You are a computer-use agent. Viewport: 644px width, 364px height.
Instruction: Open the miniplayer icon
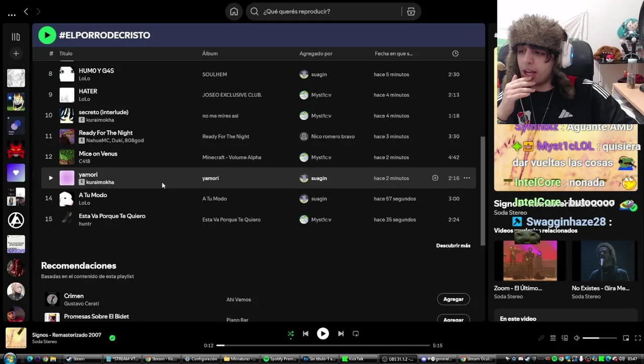point(626,338)
